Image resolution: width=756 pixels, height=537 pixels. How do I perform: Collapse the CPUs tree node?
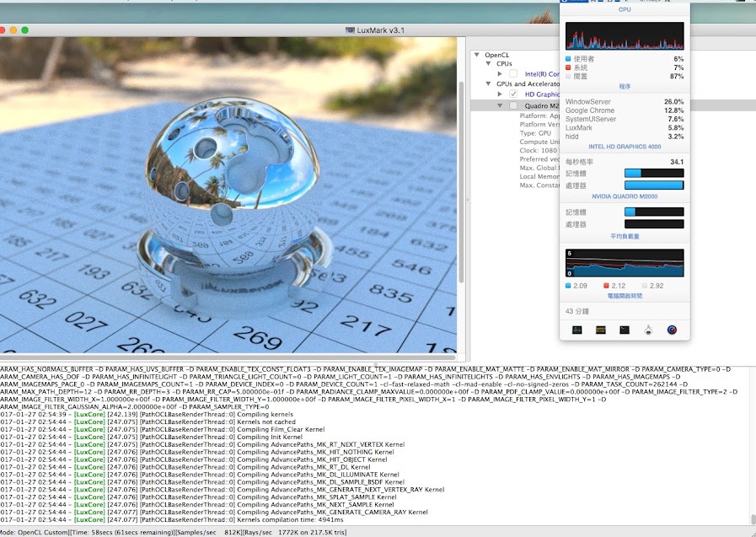489,63
